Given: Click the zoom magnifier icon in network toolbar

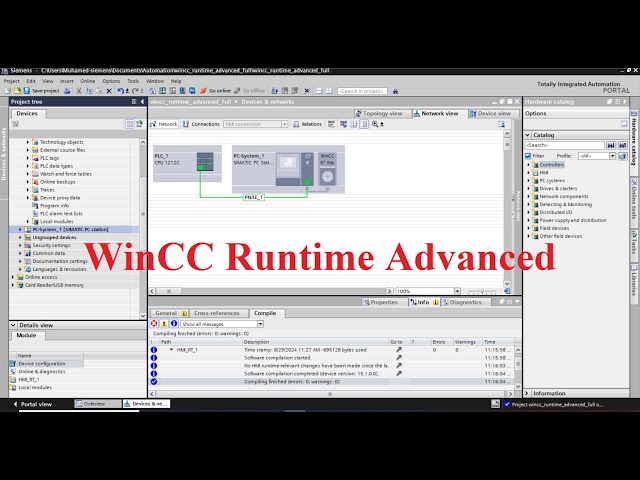Looking at the screenshot, I should 375,124.
